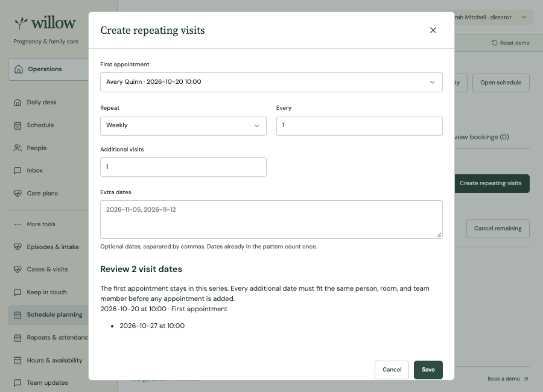The width and height of the screenshot is (543, 392).
Task: Open Cases & visits in the sidebar
Action: coord(48,270)
